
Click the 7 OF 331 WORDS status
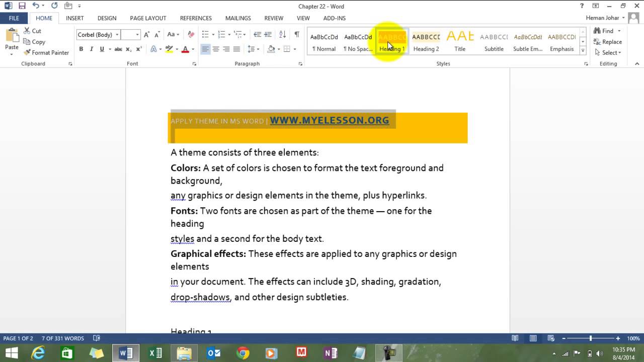(x=63, y=338)
